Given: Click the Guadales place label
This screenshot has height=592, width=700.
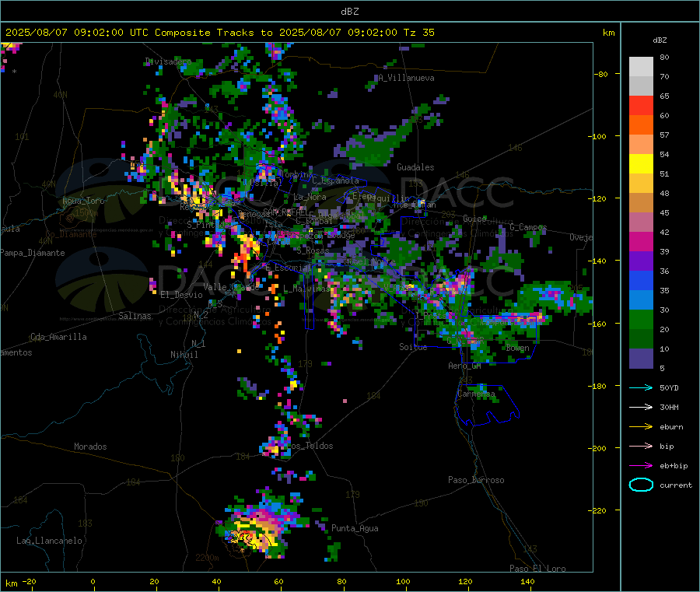Looking at the screenshot, I should pyautogui.click(x=415, y=167).
